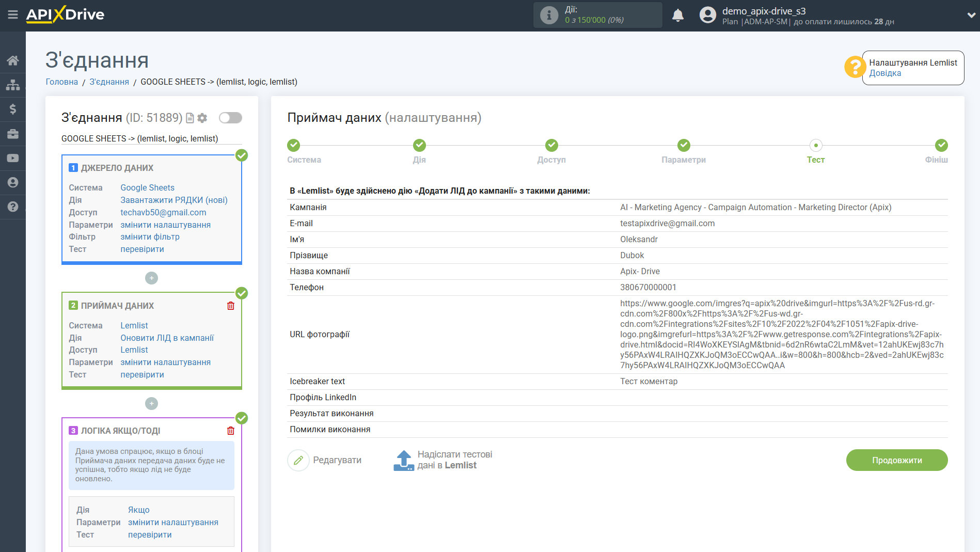
Task: Go to the Доступ step
Action: [551, 145]
